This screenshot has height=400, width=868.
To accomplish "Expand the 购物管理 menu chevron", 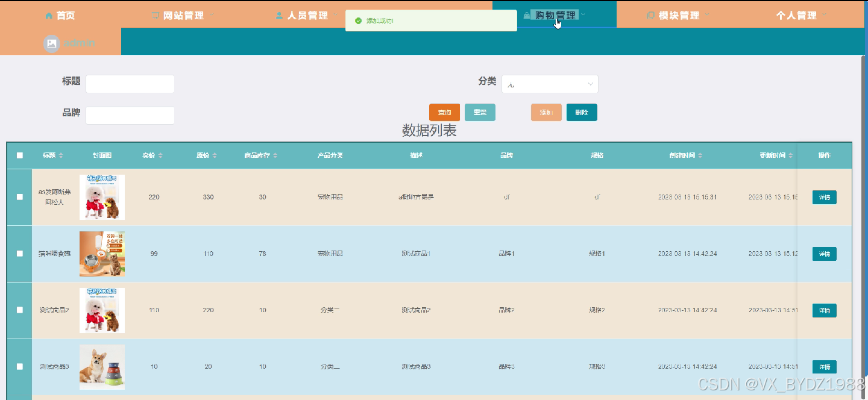I will click(583, 15).
